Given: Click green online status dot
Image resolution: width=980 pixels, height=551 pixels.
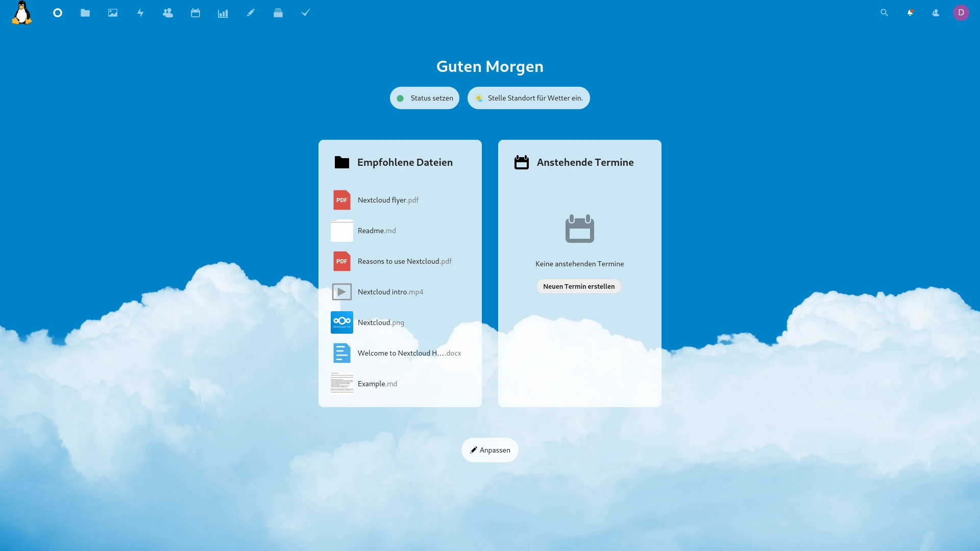Looking at the screenshot, I should [400, 98].
